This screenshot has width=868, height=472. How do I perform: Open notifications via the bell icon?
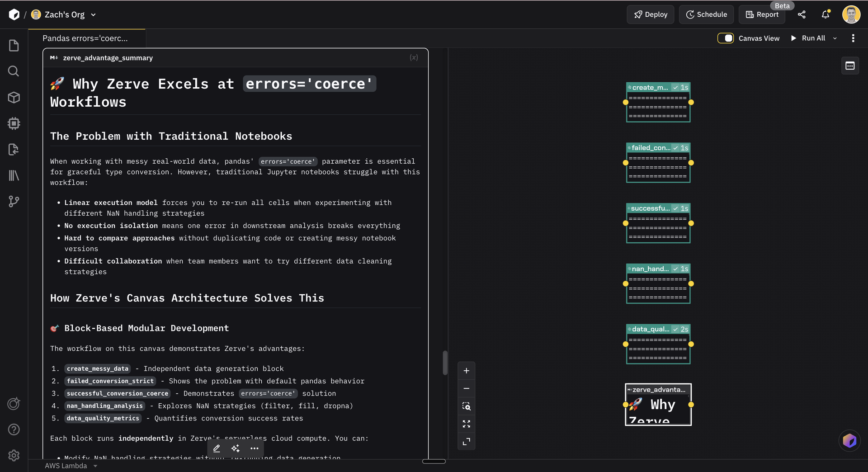click(x=826, y=14)
